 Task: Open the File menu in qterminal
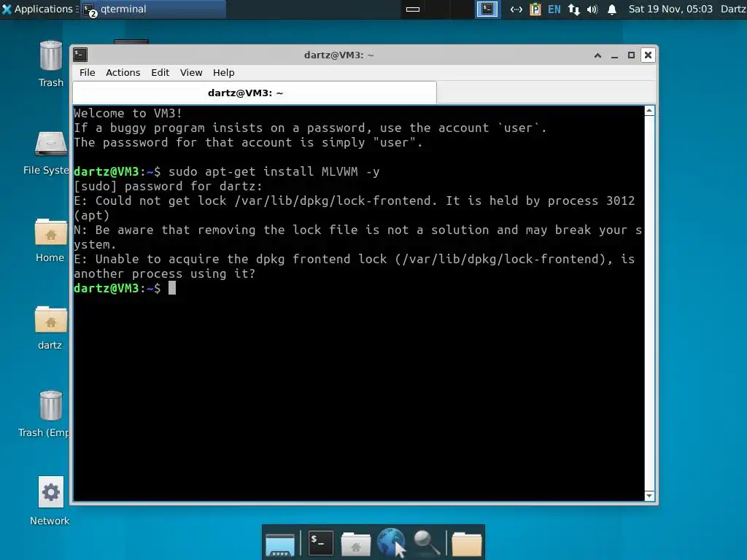coord(88,72)
